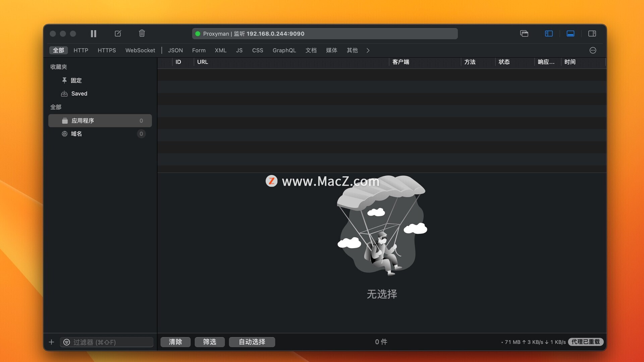This screenshot has width=644, height=362.
Task: Click the 收藏夹 section header
Action: click(59, 67)
